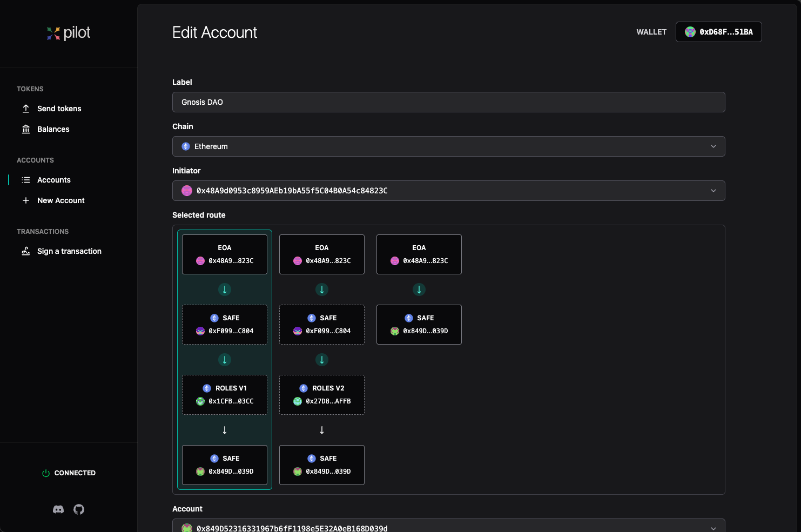Click the WALLET label text
This screenshot has width=801, height=532.
[651, 32]
